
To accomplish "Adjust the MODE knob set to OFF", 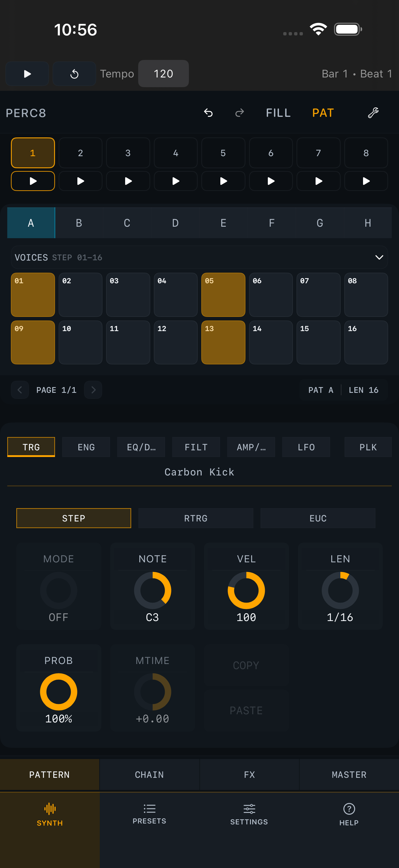I will [x=59, y=590].
